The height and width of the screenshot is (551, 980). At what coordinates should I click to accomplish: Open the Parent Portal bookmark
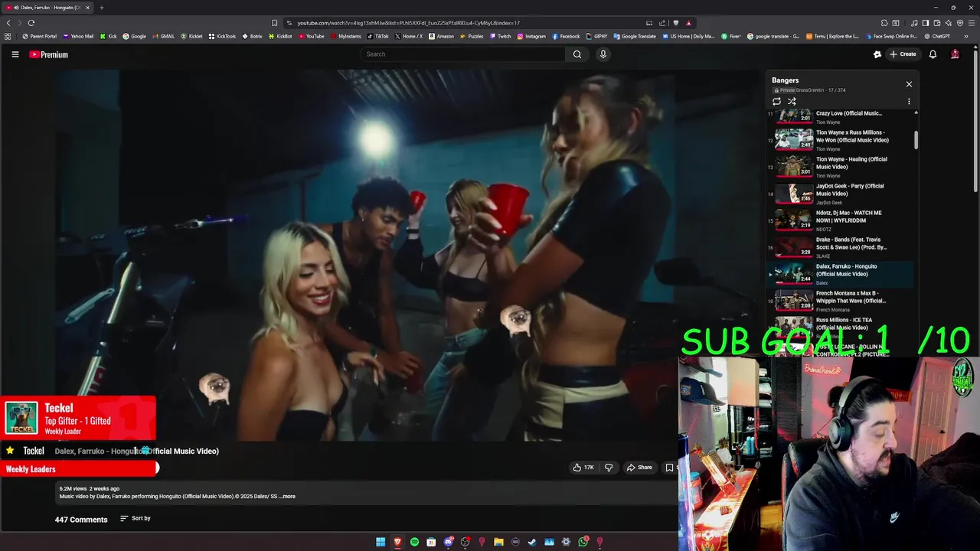tap(39, 36)
